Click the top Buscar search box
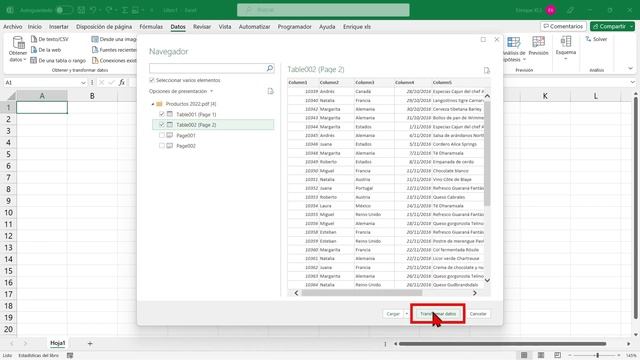The height and width of the screenshot is (360, 640). pyautogui.click(x=323, y=10)
